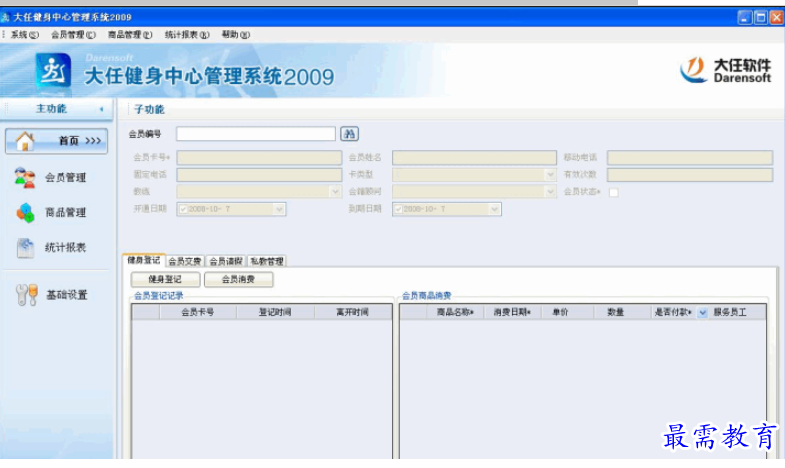The image size is (785, 468).
Task: Click the 有效次数 input field
Action: tap(690, 175)
